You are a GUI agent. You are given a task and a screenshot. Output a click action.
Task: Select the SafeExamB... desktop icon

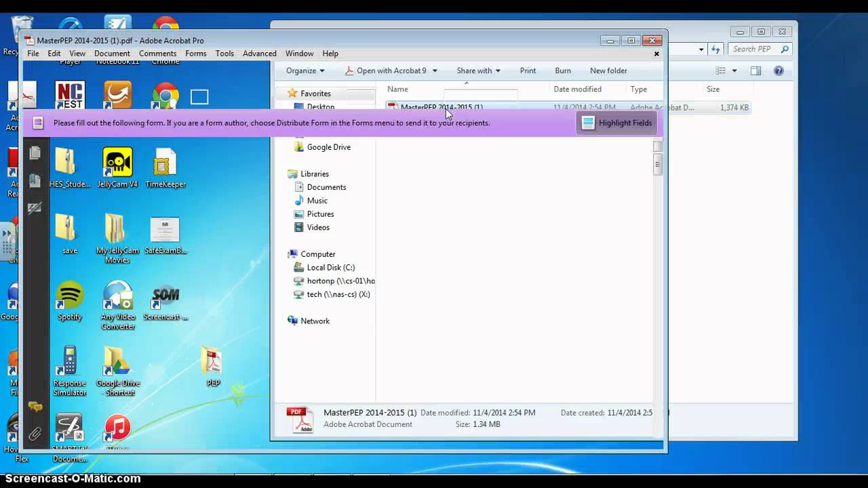coord(165,235)
